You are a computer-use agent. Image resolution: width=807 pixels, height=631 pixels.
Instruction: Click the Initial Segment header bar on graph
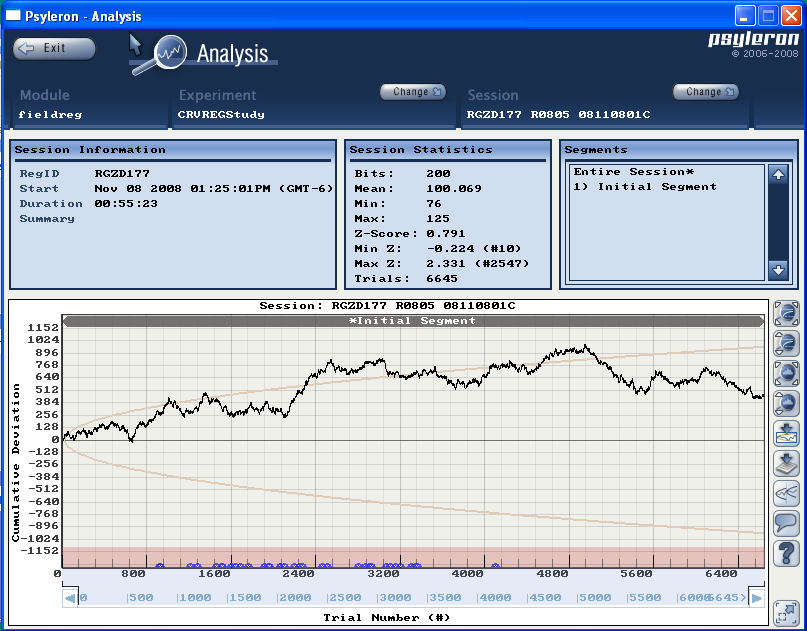[412, 321]
